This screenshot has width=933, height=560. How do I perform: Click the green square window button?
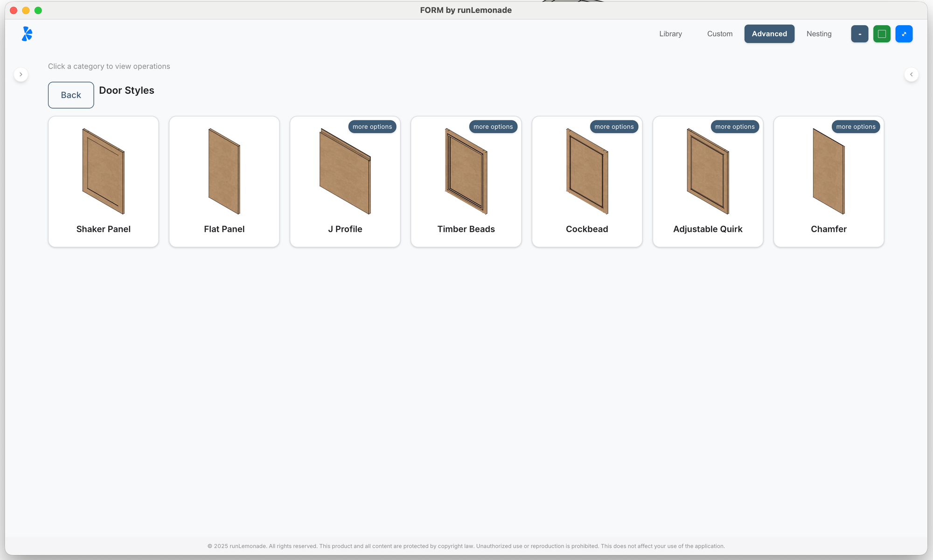(x=882, y=34)
